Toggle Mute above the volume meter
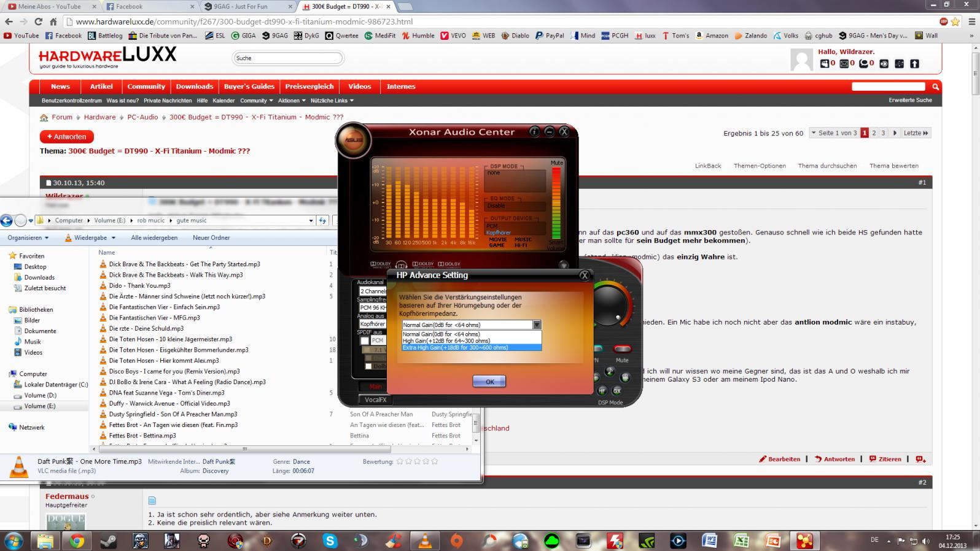Screen dimensions: 980x551 (x=556, y=163)
